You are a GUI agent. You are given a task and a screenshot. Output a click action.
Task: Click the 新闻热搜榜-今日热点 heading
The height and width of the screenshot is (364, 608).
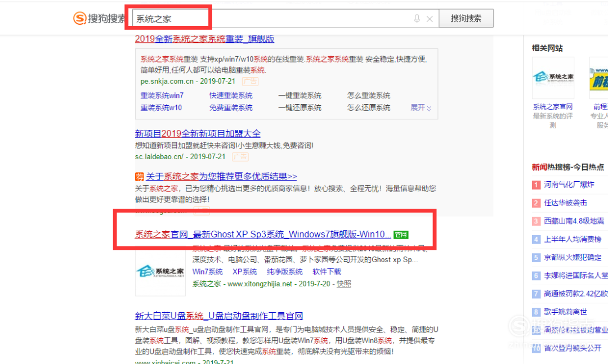point(568,167)
